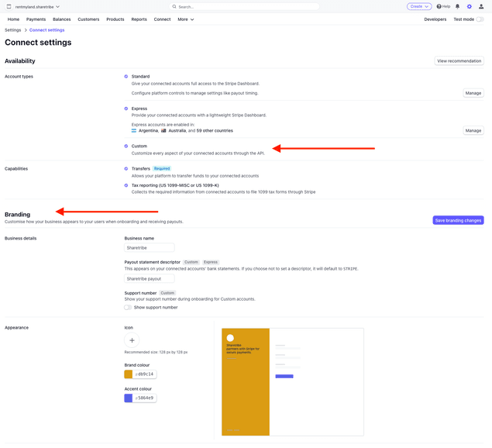Open the More menu dropdown
The image size is (492, 448).
coord(185,19)
